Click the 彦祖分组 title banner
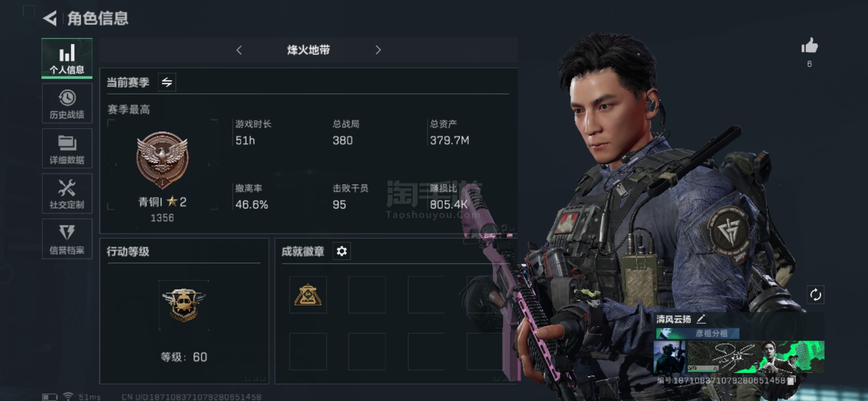 point(698,333)
